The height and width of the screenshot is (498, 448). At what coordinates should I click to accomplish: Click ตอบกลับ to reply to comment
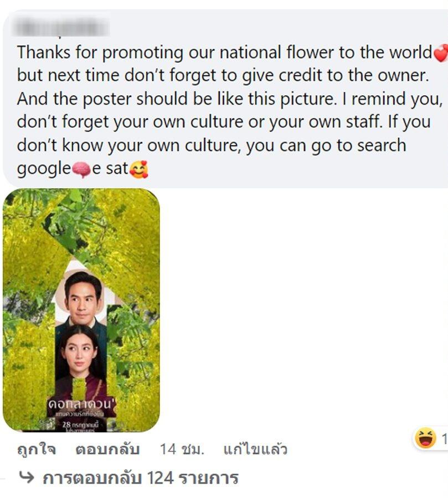pos(107,449)
